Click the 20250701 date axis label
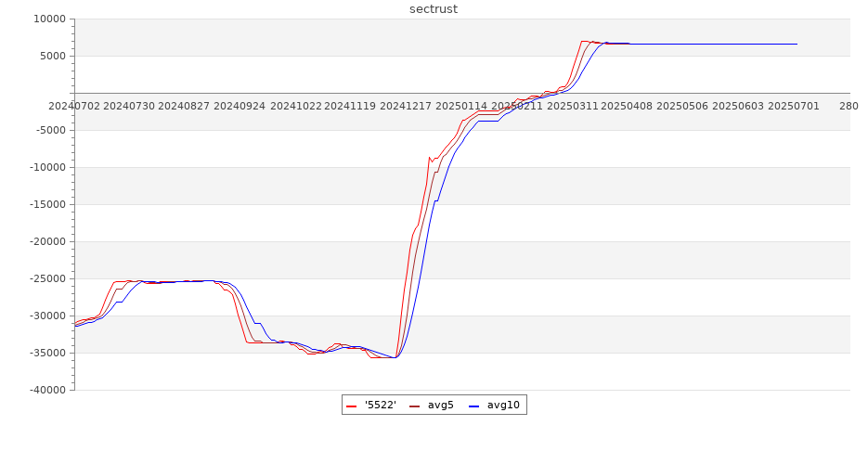868x464 pixels. pos(793,106)
